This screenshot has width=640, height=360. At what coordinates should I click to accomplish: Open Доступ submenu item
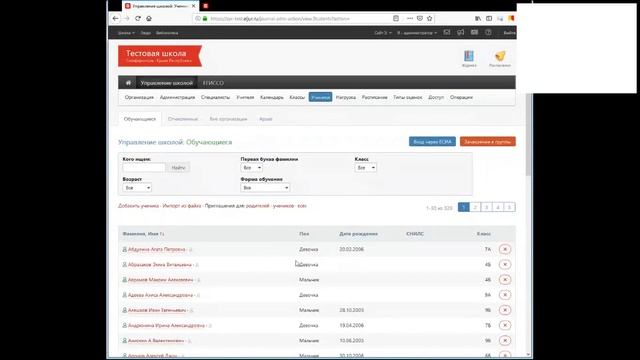coord(436,97)
